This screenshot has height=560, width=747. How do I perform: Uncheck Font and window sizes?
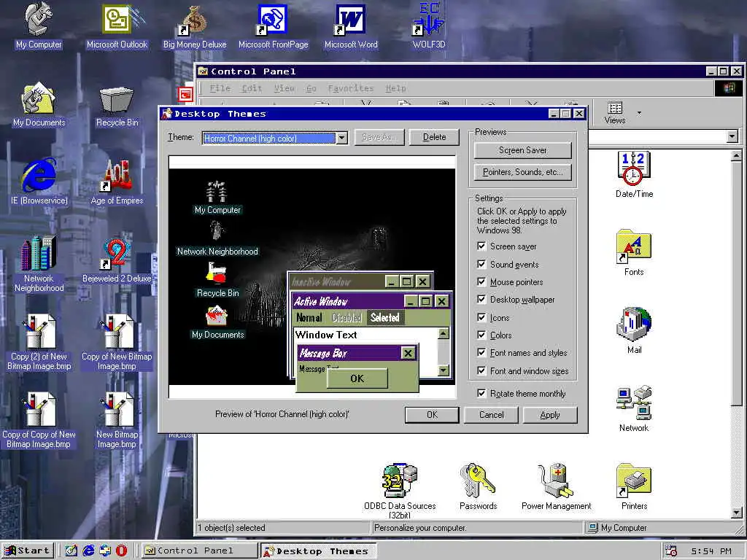[481, 370]
